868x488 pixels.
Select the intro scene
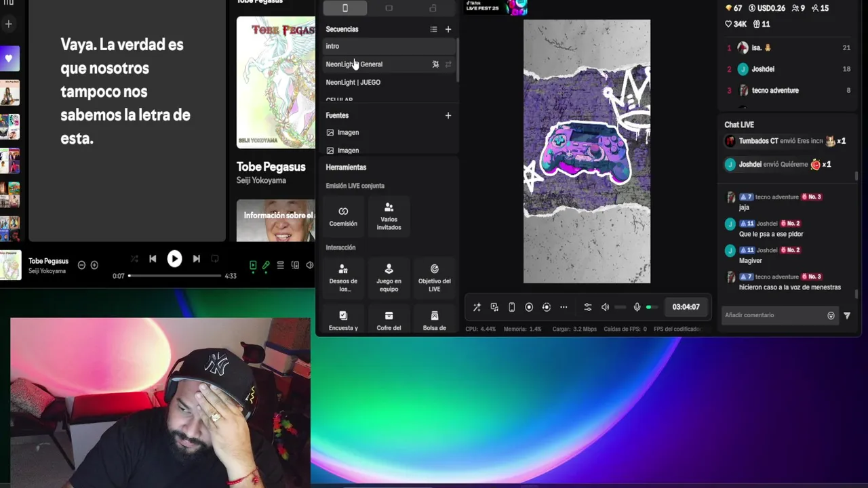[389, 46]
